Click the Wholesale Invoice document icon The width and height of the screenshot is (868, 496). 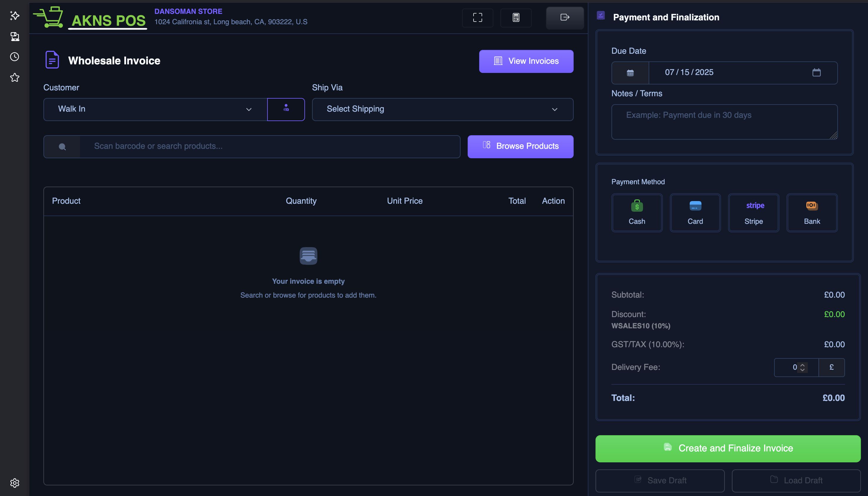tap(52, 60)
